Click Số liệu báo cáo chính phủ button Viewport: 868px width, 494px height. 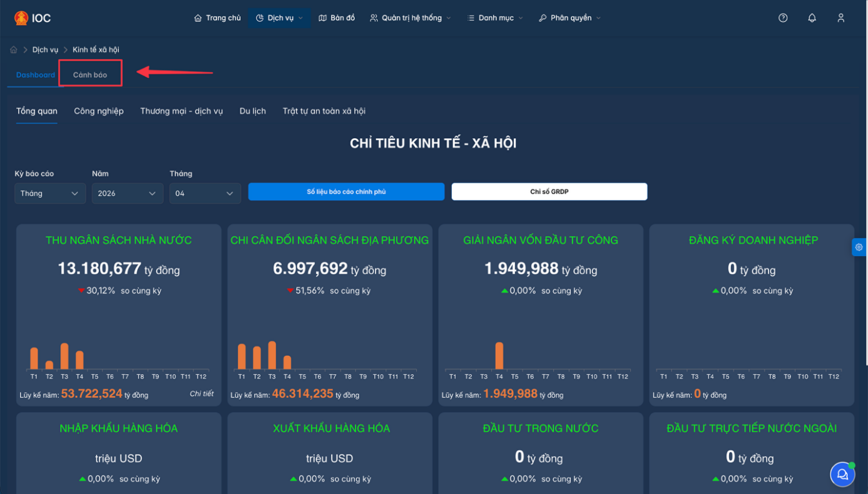pos(346,192)
